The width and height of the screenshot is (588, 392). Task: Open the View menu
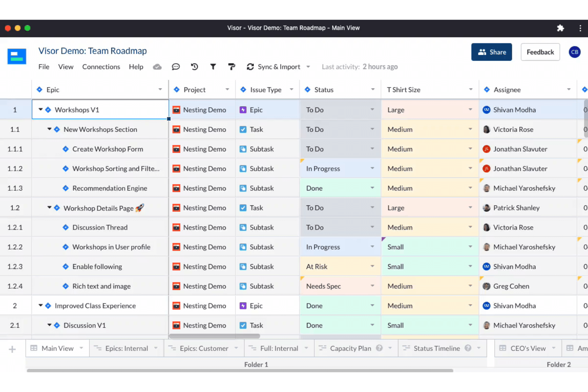coord(66,67)
